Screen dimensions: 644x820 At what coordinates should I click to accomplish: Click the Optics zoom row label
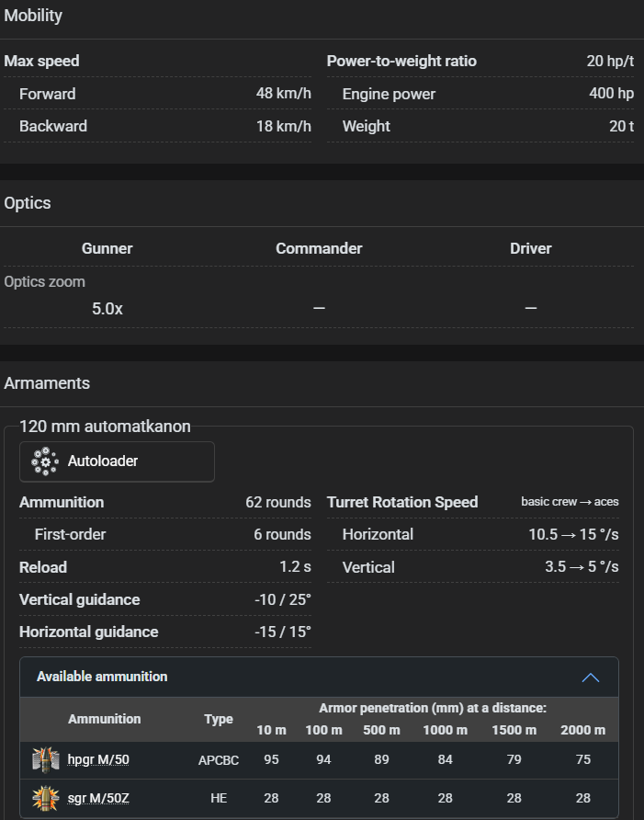pyautogui.click(x=44, y=282)
